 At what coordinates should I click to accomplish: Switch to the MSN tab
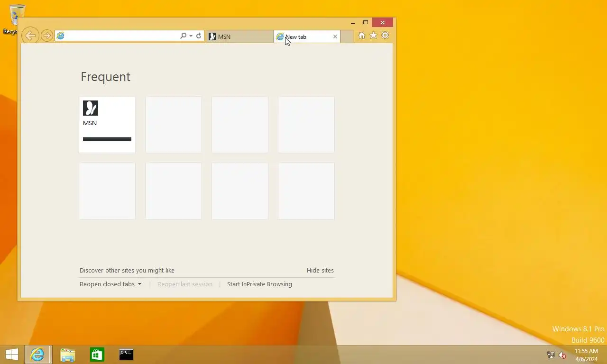pyautogui.click(x=239, y=36)
